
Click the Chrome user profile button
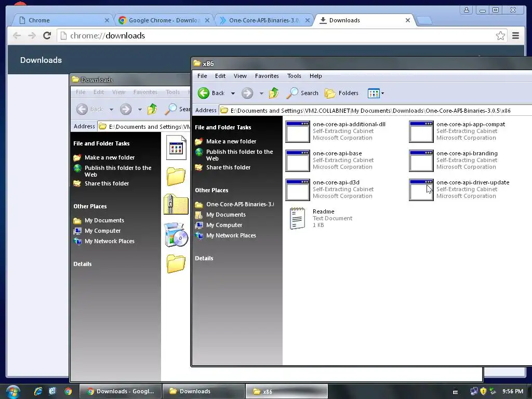467,10
